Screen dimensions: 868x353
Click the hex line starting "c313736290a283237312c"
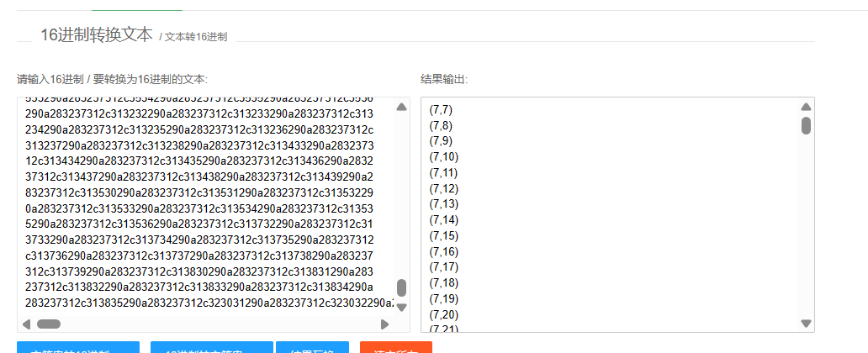(199, 256)
